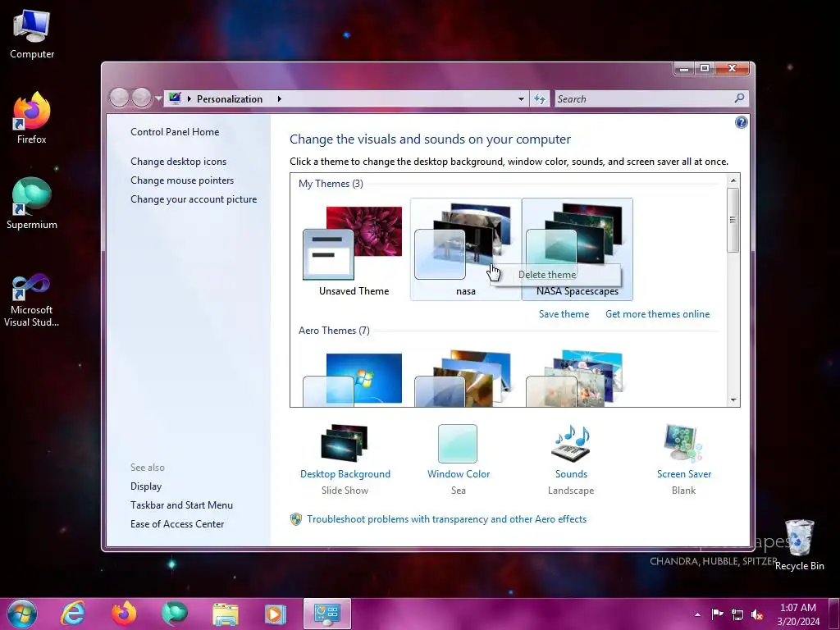
Task: Open the Computer desktop icon
Action: coord(32,34)
